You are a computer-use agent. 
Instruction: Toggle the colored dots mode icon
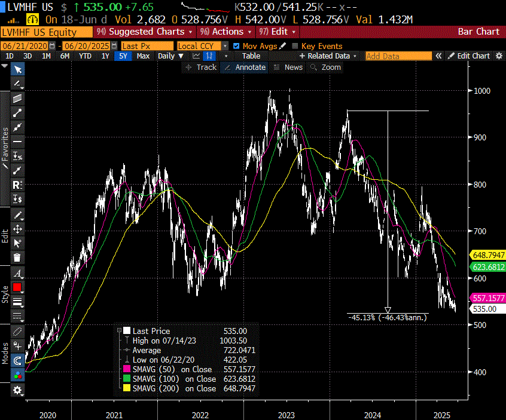(x=17, y=376)
